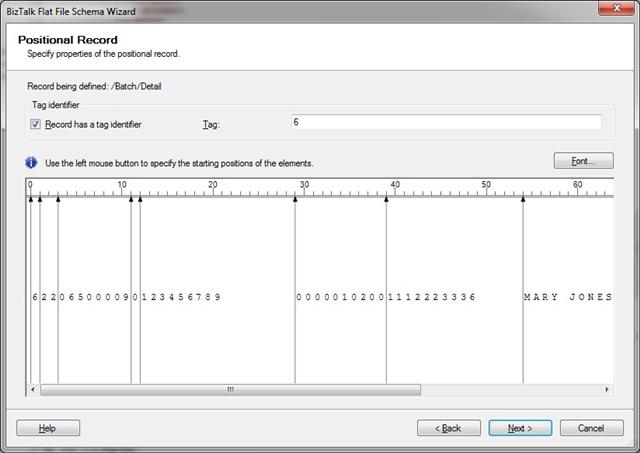The width and height of the screenshot is (640, 453).
Task: Click ruler at tick mark 20
Action: coord(213,187)
